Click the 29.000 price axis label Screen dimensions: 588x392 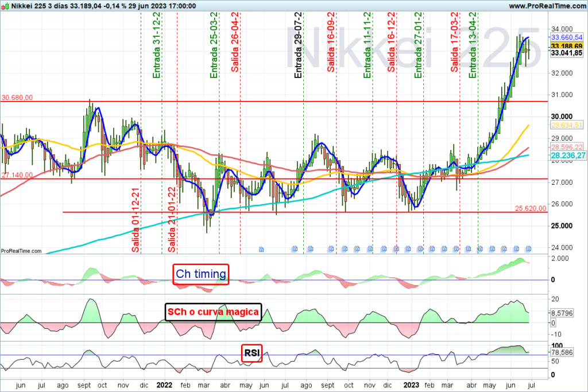click(562, 138)
